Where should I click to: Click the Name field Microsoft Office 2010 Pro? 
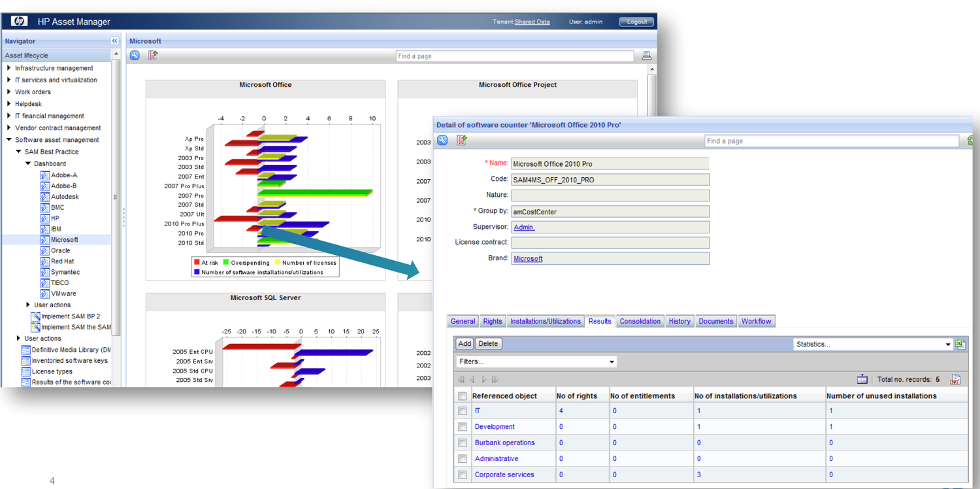[x=610, y=164]
